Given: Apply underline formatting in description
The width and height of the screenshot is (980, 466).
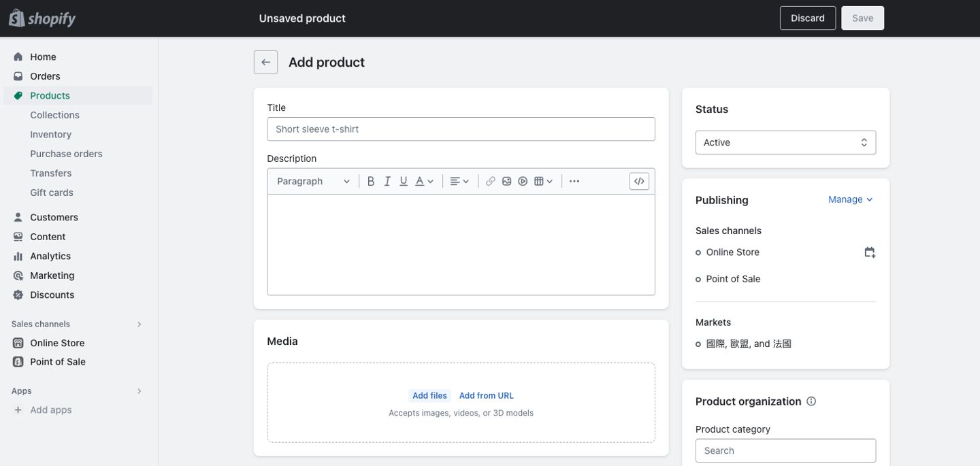Looking at the screenshot, I should (404, 181).
